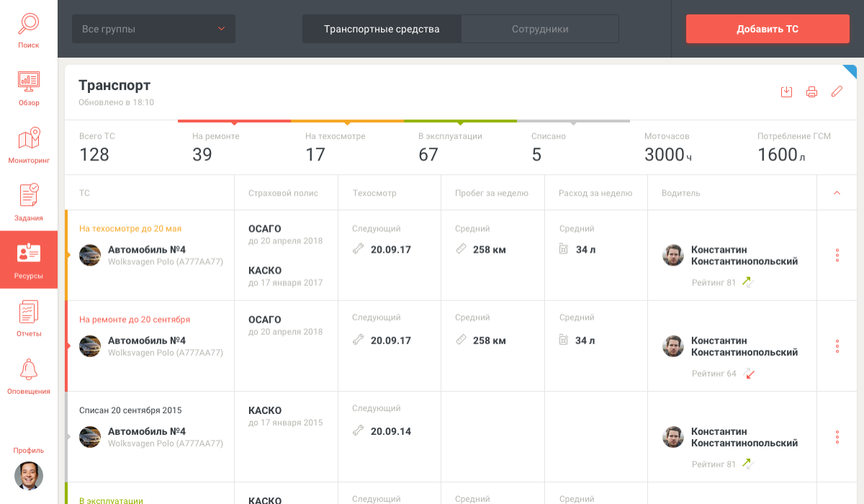Switch to Транспортные средства tab

(382, 29)
